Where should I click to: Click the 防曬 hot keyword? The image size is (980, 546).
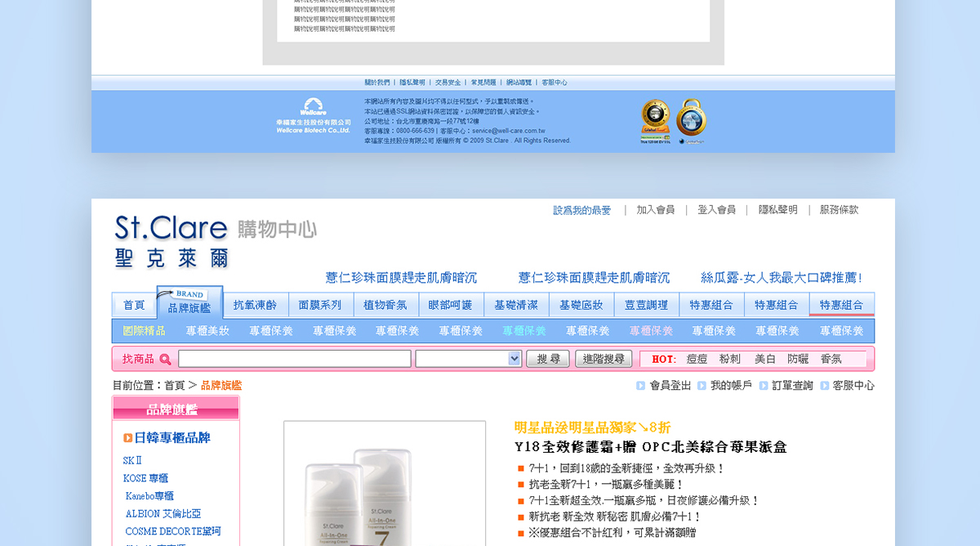click(x=798, y=359)
